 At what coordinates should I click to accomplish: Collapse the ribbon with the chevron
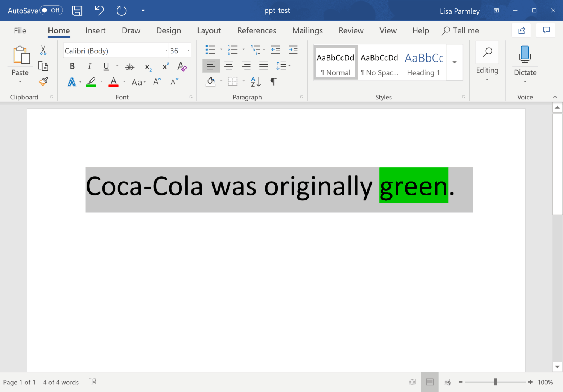point(555,97)
